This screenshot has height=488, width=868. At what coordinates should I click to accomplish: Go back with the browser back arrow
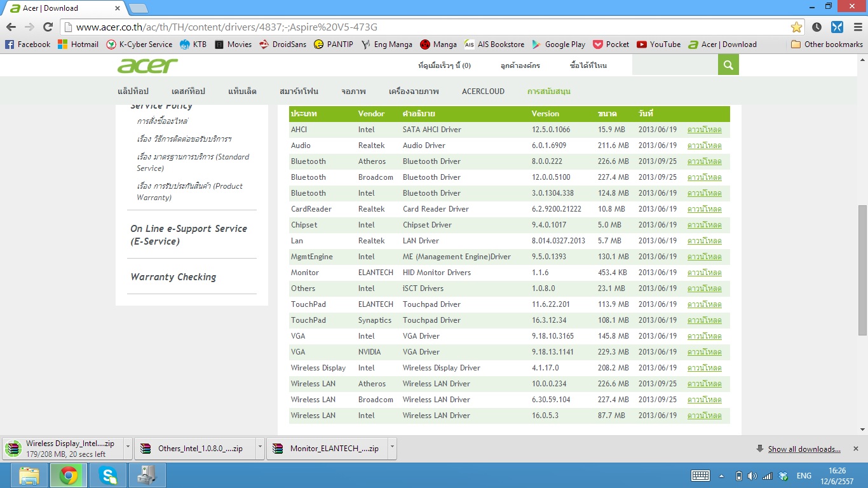click(x=11, y=27)
